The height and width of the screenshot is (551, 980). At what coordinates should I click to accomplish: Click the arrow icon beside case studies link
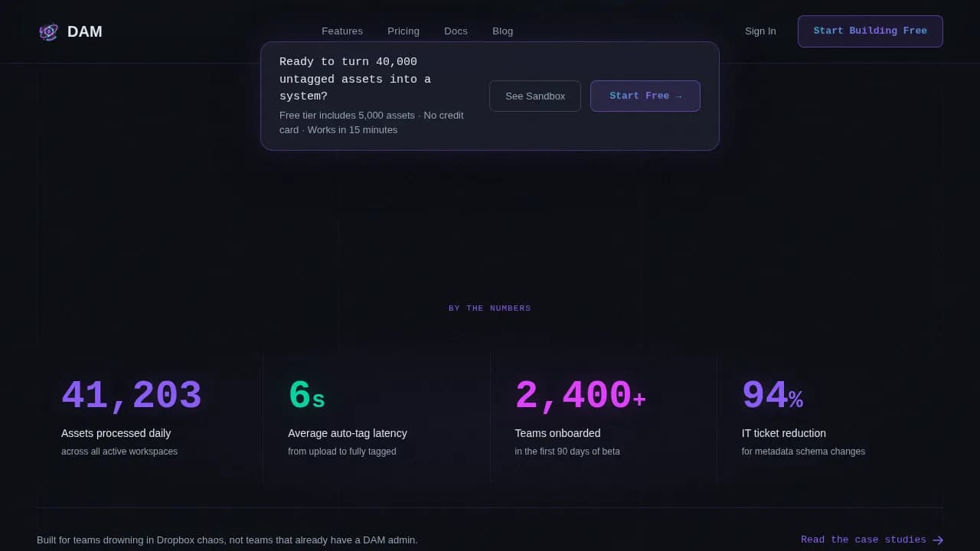coord(936,540)
